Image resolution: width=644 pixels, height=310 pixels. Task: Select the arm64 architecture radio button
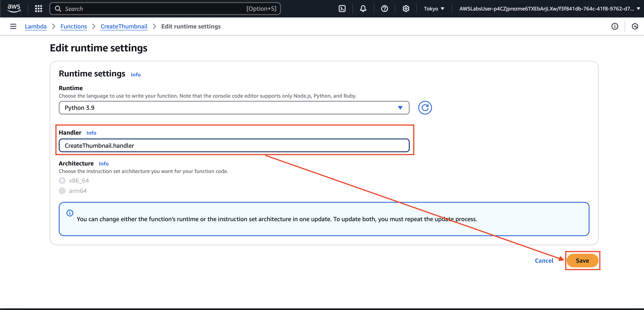coord(62,191)
